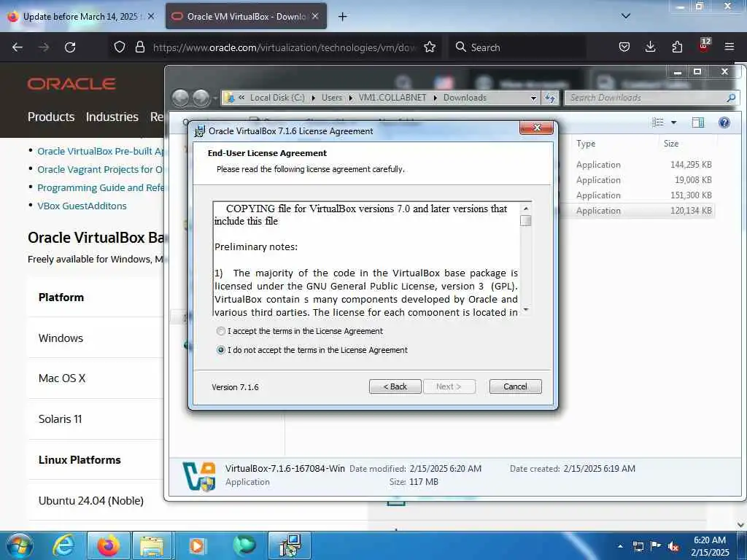Click the installer icon in taskbar
Screen dimensions: 747x560
(x=290, y=545)
